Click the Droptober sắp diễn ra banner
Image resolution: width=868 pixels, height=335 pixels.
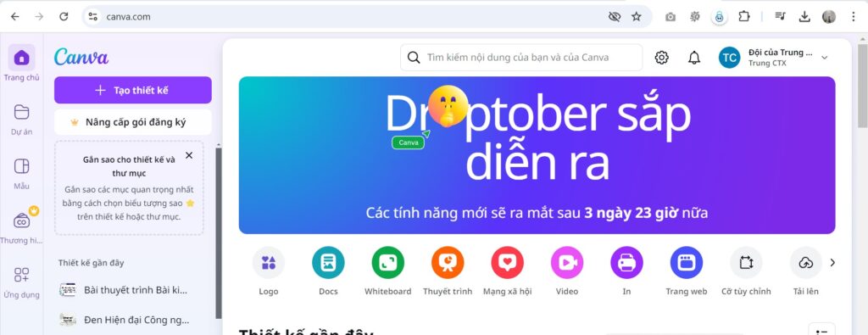(537, 155)
